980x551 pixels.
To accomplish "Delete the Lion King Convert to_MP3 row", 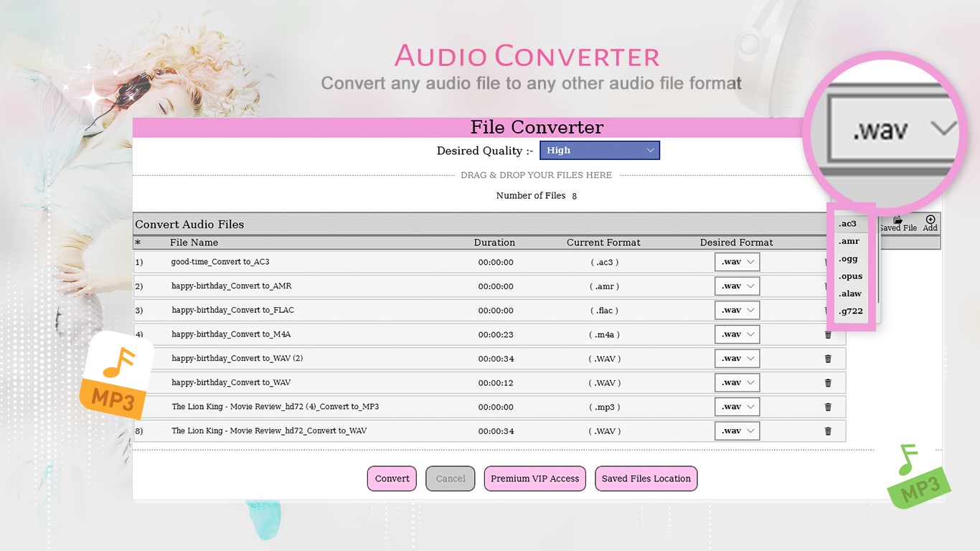I will click(828, 407).
